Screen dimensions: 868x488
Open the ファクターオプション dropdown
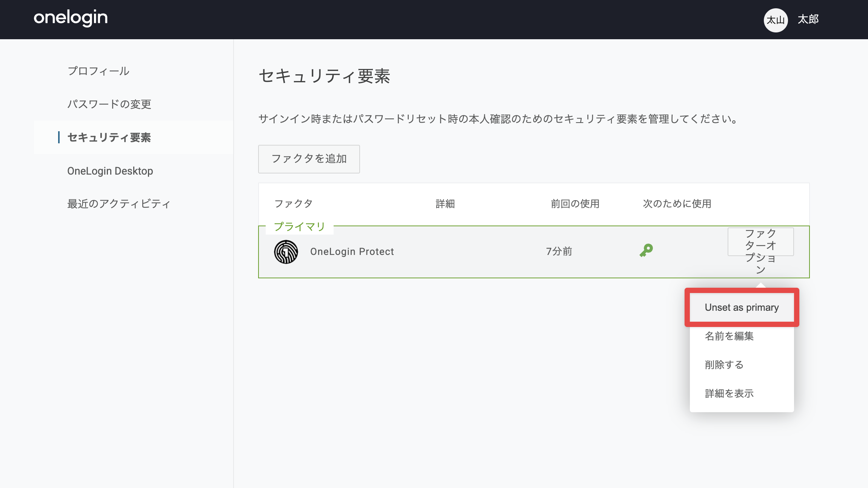pyautogui.click(x=760, y=242)
